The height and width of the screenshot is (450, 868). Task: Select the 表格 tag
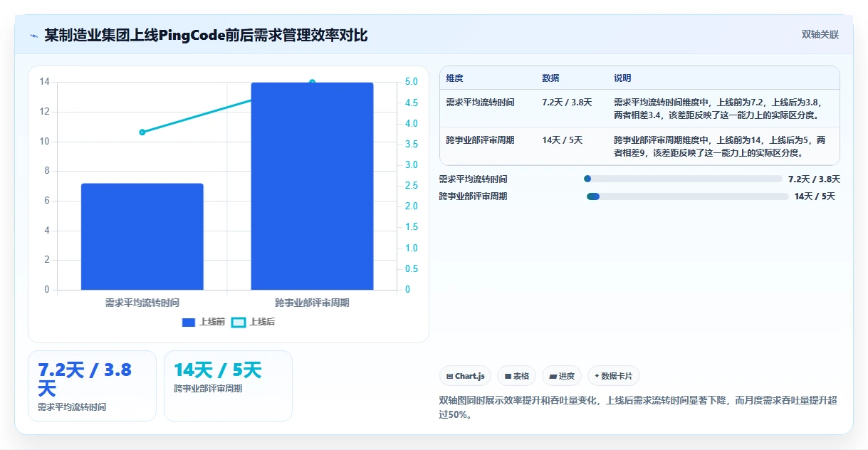(x=516, y=376)
